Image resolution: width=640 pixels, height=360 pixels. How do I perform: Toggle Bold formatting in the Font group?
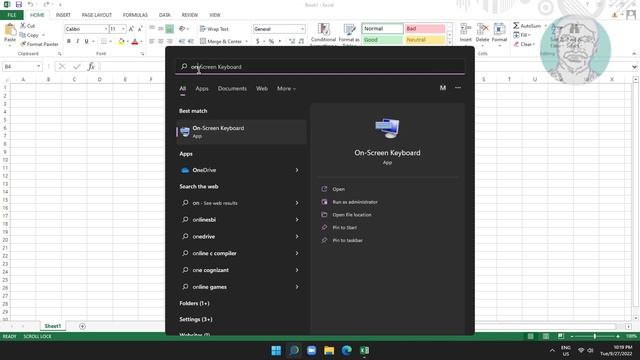click(x=69, y=41)
